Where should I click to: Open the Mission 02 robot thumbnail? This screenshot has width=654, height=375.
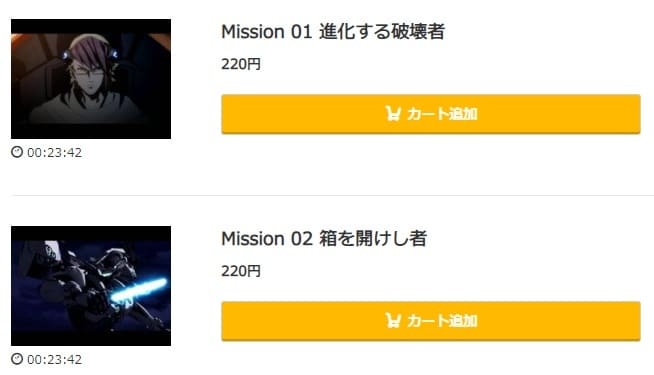tap(91, 286)
